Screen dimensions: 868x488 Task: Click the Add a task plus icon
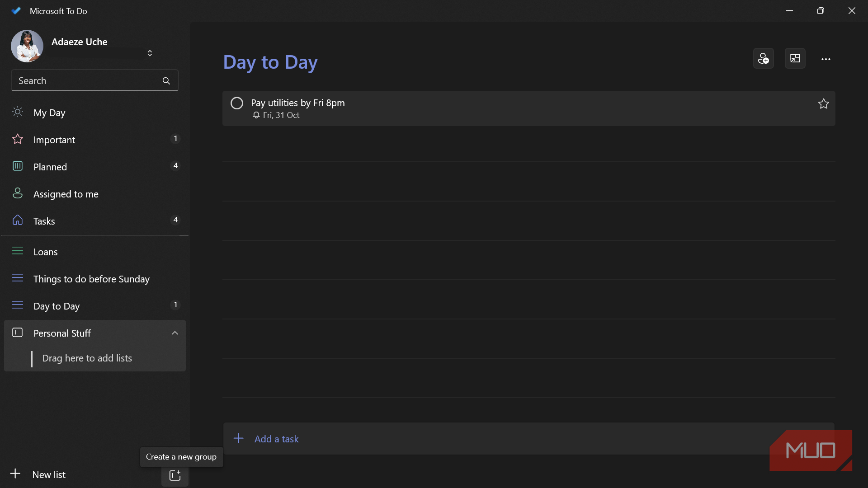coord(239,438)
